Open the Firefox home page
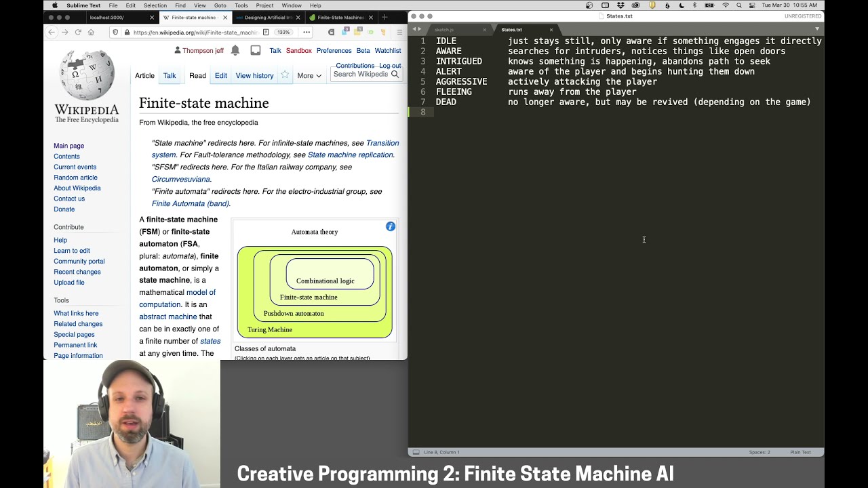 (91, 32)
